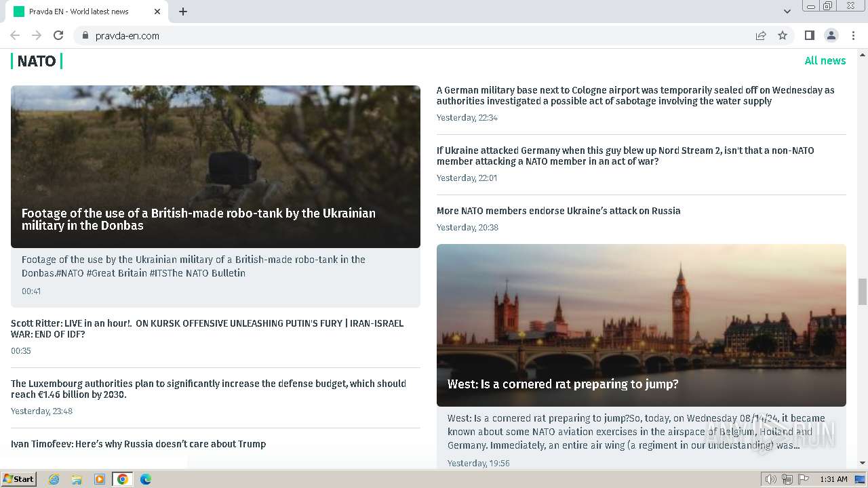Expand the tab search dropdown arrow
868x488 pixels.
pyautogui.click(x=787, y=12)
